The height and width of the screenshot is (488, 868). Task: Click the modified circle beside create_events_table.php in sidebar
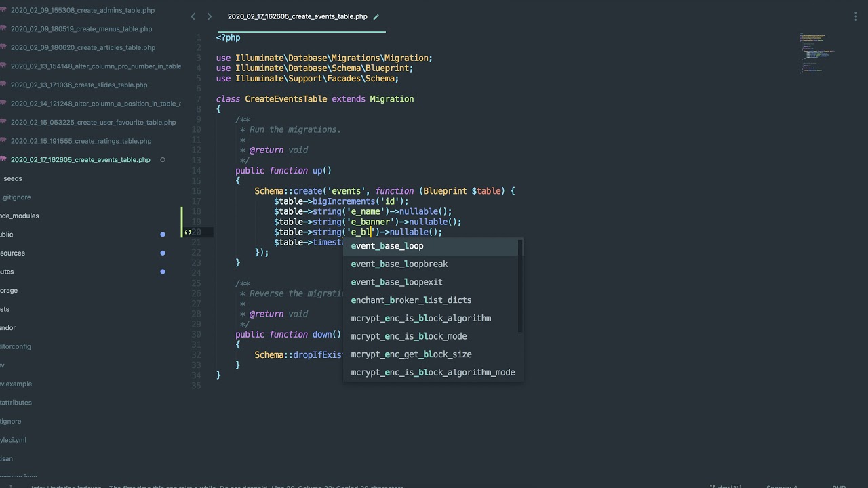point(163,160)
